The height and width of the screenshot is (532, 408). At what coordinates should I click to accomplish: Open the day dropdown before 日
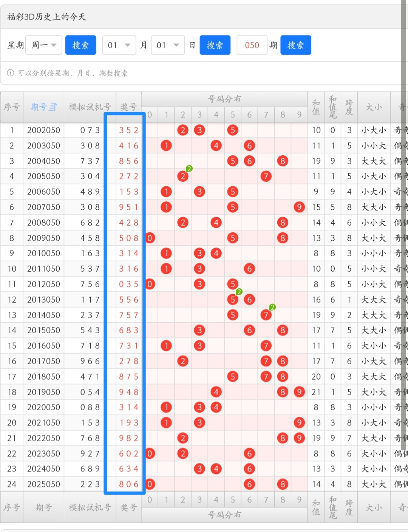(168, 45)
